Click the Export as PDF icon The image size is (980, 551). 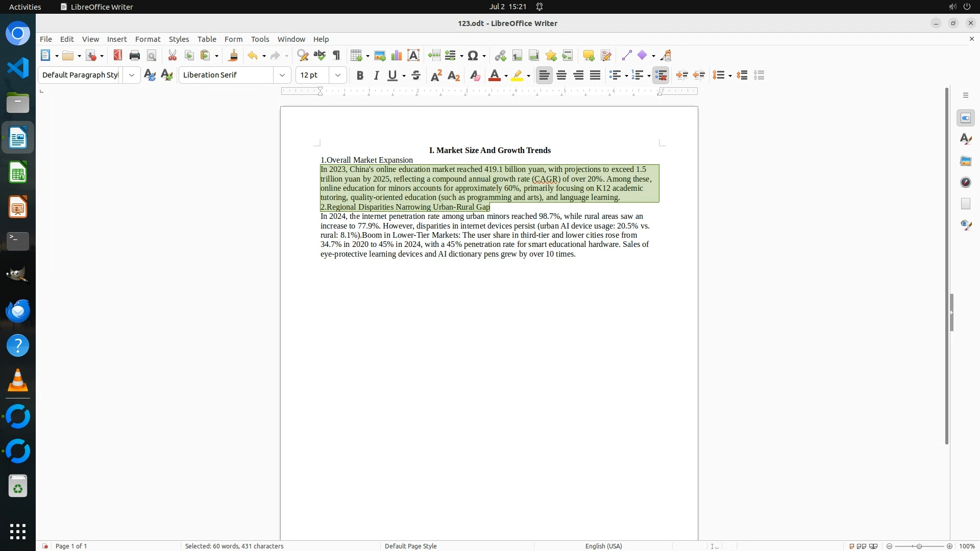[x=118, y=56]
